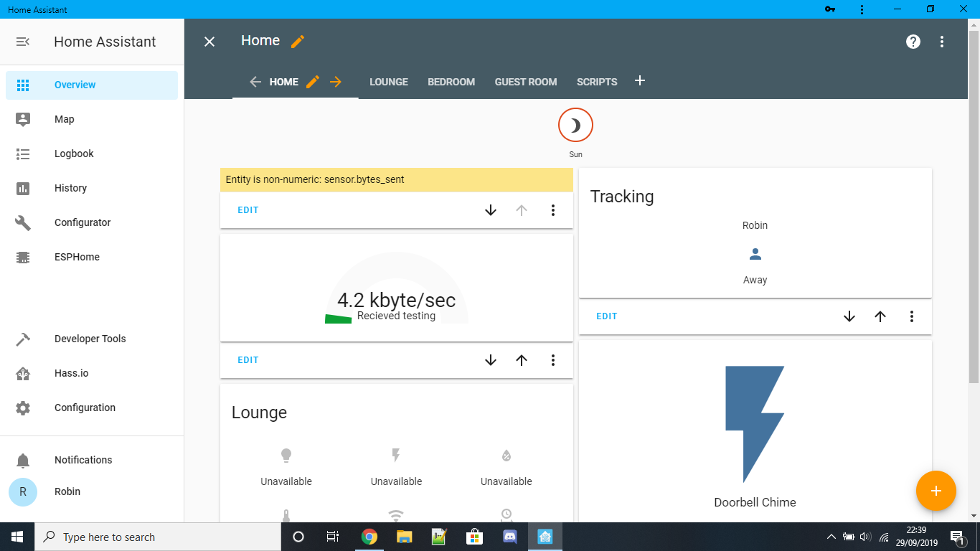Image resolution: width=980 pixels, height=551 pixels.
Task: View the History panel
Action: pos(70,188)
